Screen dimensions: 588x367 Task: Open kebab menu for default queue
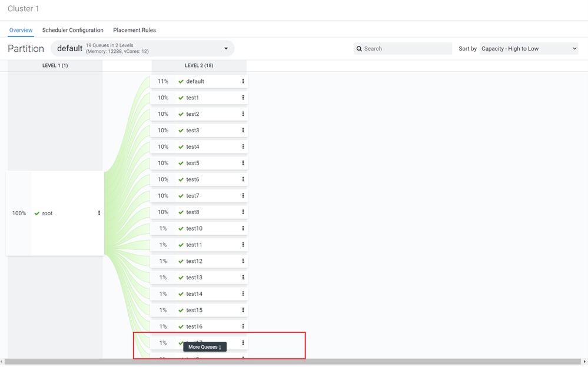click(243, 81)
